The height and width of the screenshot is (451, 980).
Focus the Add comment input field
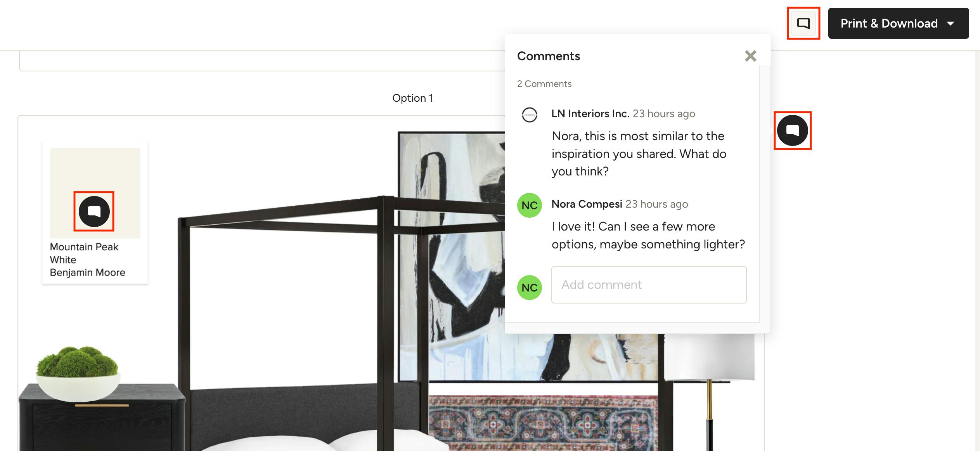click(x=649, y=284)
